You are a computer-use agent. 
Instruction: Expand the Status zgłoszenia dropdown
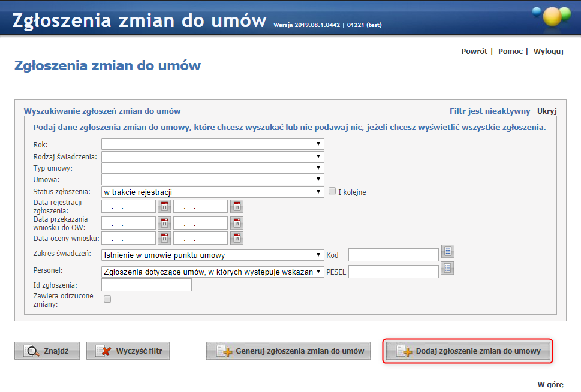[x=212, y=192]
